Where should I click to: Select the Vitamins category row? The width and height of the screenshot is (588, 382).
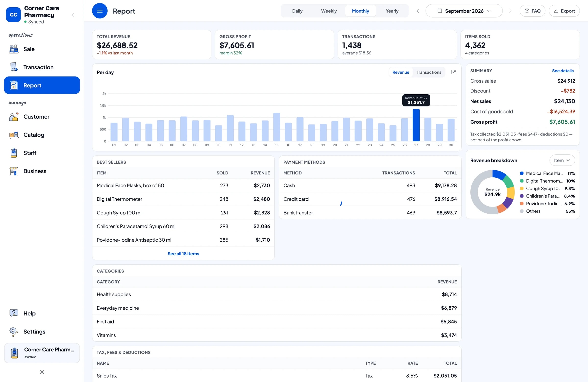(x=277, y=335)
